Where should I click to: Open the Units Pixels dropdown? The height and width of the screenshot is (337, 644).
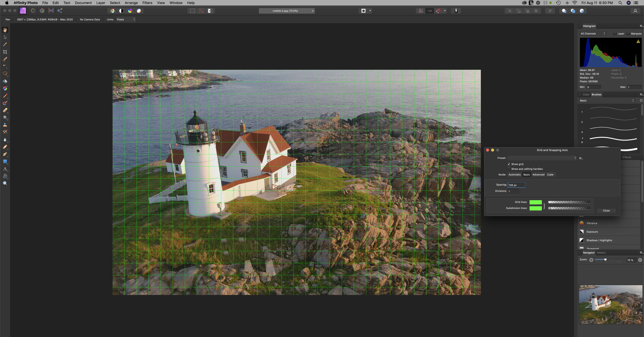coord(126,20)
